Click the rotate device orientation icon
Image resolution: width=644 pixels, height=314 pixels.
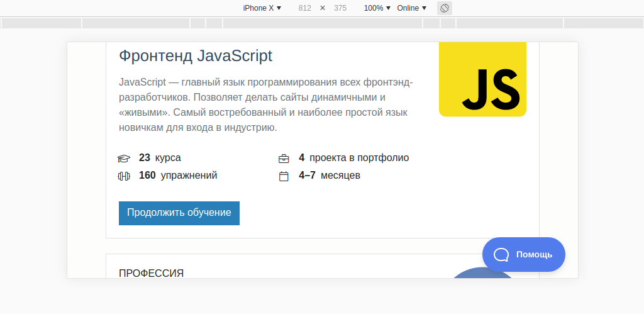point(445,8)
